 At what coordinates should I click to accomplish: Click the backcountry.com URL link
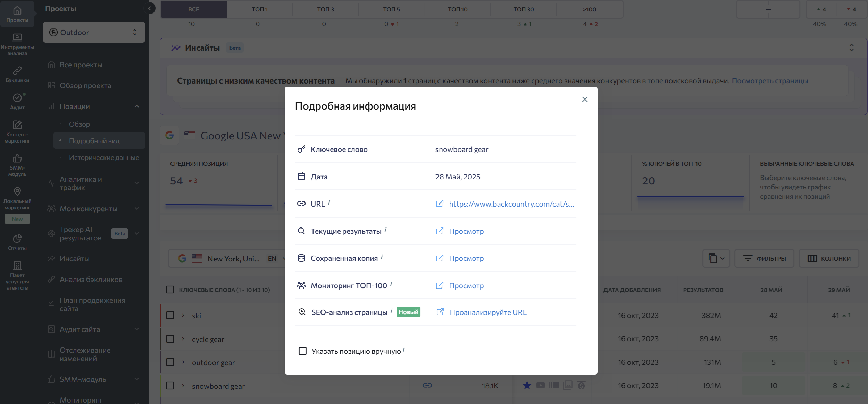point(511,204)
